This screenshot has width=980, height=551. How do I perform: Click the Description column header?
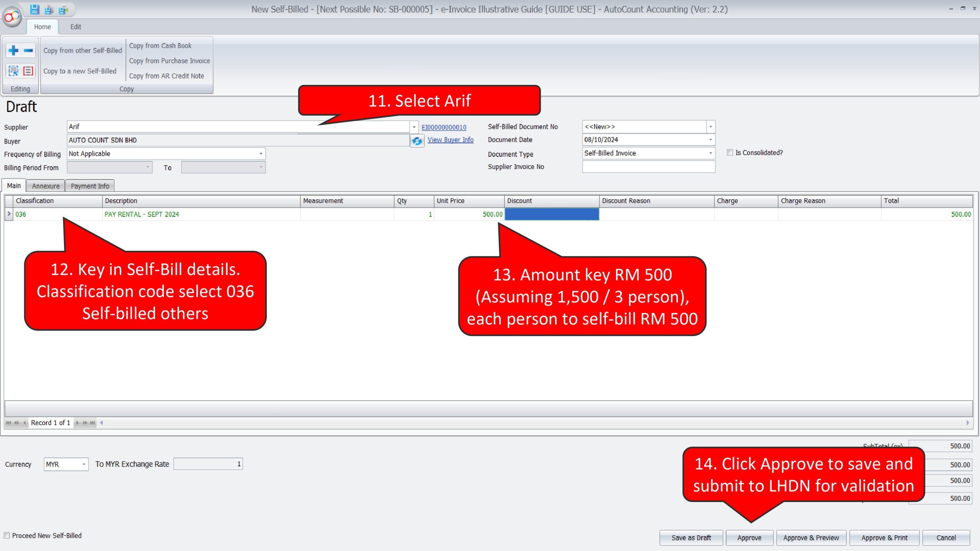[201, 201]
